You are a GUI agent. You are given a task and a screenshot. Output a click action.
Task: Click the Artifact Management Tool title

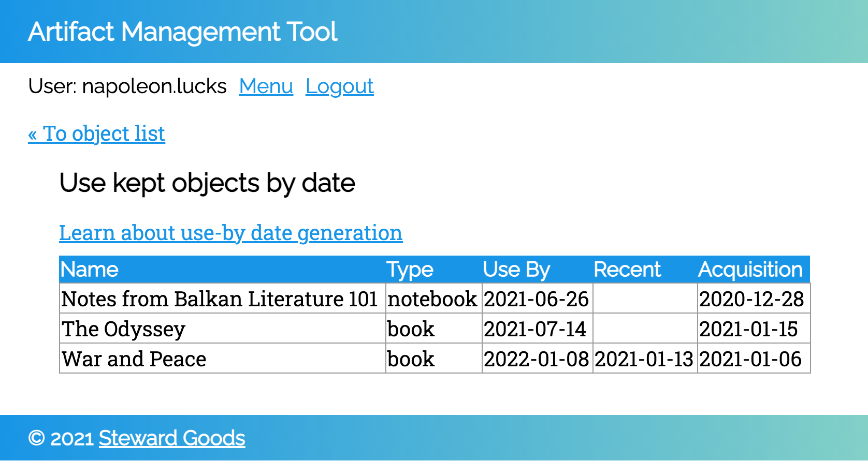click(x=182, y=32)
